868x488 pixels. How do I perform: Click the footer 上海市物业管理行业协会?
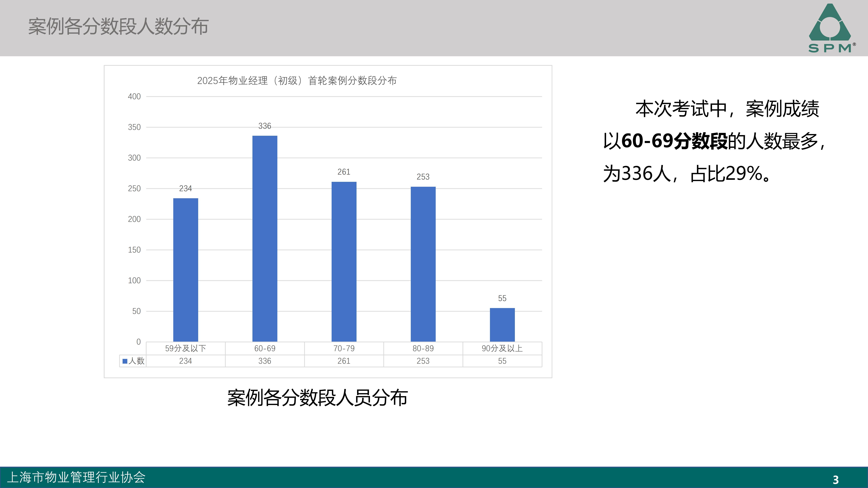coord(76,477)
